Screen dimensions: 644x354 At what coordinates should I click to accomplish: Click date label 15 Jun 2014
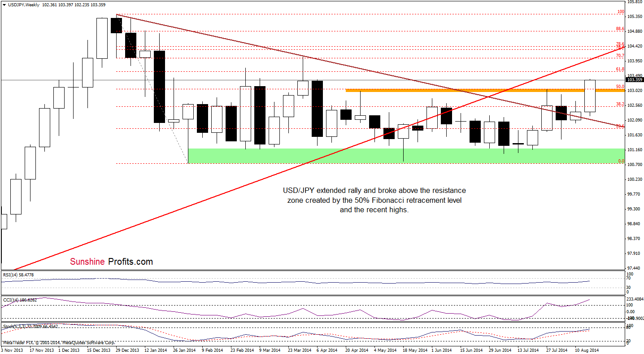point(472,350)
